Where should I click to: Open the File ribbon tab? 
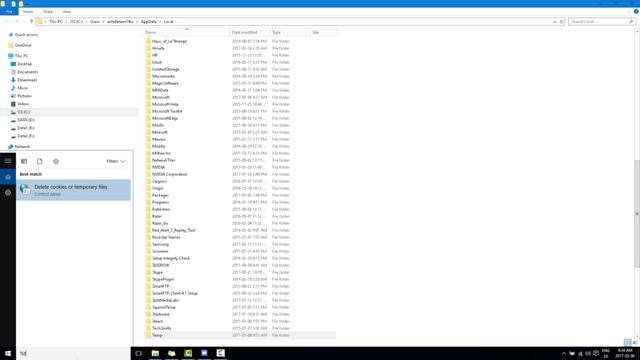[x=9, y=12]
